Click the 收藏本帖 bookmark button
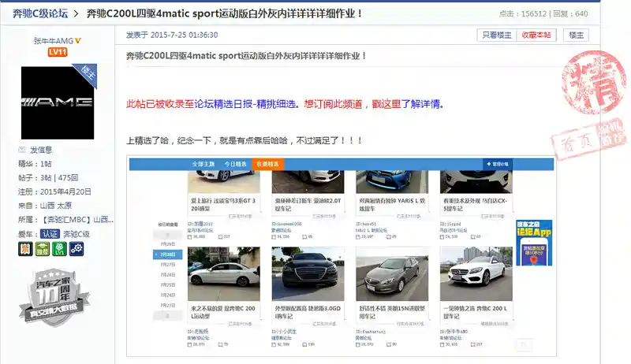 (x=537, y=35)
